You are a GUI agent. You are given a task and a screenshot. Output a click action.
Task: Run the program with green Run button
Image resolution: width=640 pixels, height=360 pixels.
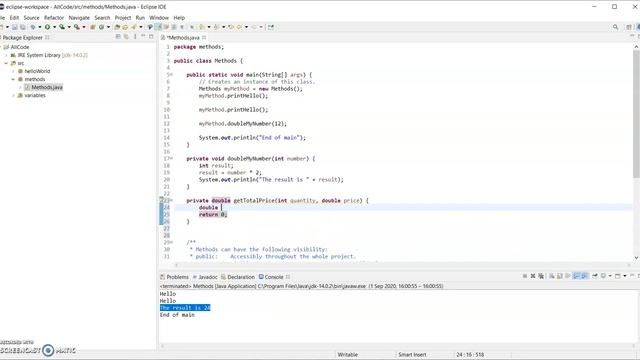click(x=48, y=27)
